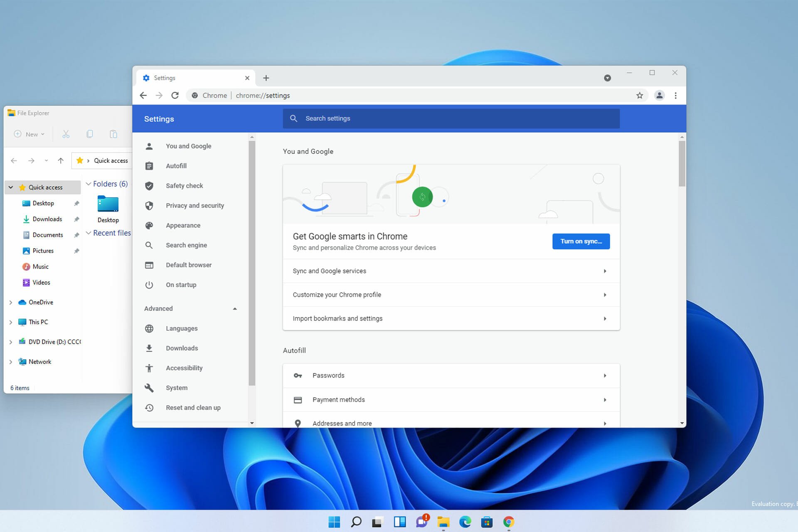
Task: Click the Chrome browser icon in taskbar
Action: tap(507, 522)
